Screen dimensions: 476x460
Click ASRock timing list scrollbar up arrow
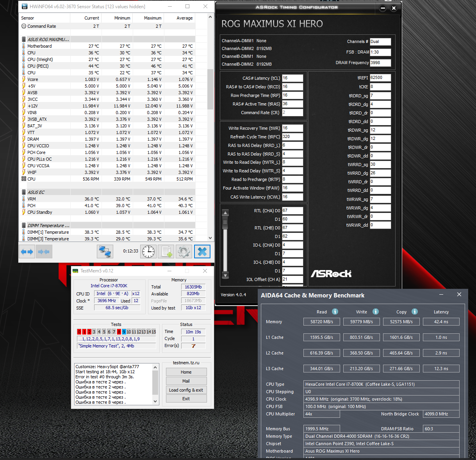tap(225, 213)
